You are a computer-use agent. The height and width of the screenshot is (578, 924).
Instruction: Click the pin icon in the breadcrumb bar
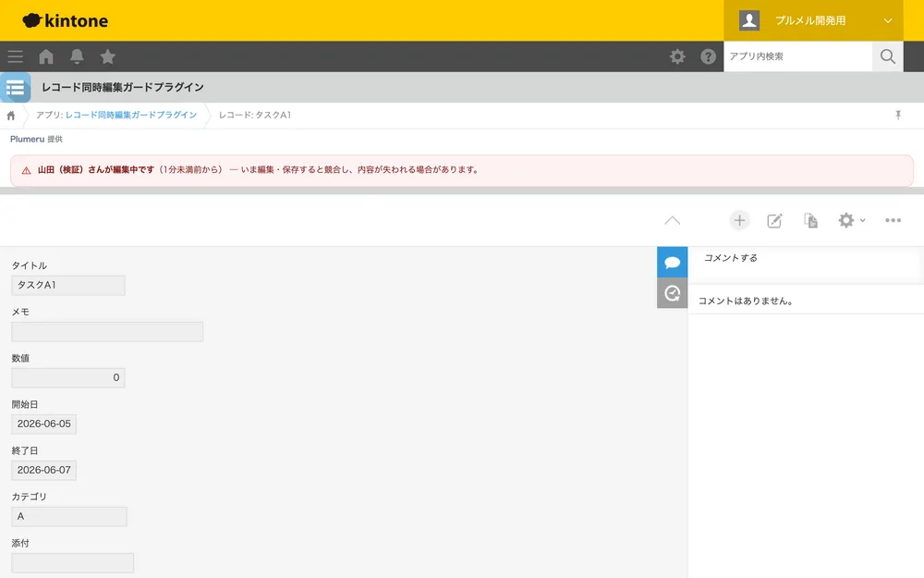(x=898, y=115)
